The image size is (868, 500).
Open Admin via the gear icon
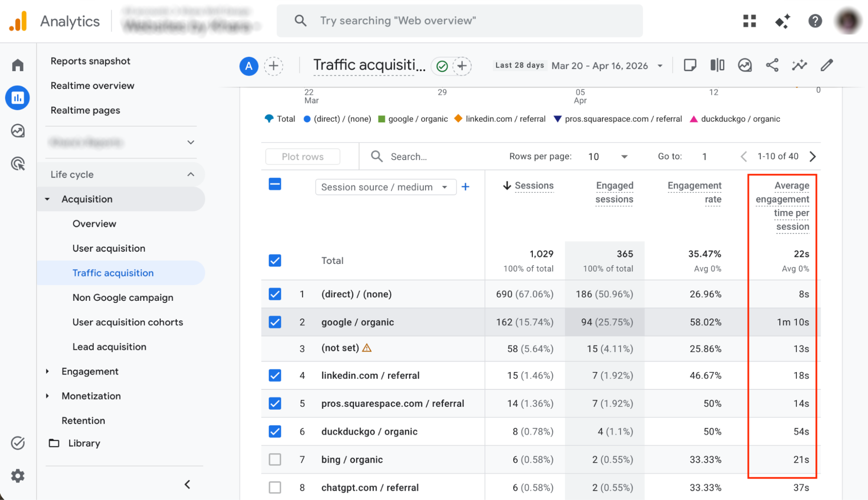pyautogui.click(x=17, y=476)
